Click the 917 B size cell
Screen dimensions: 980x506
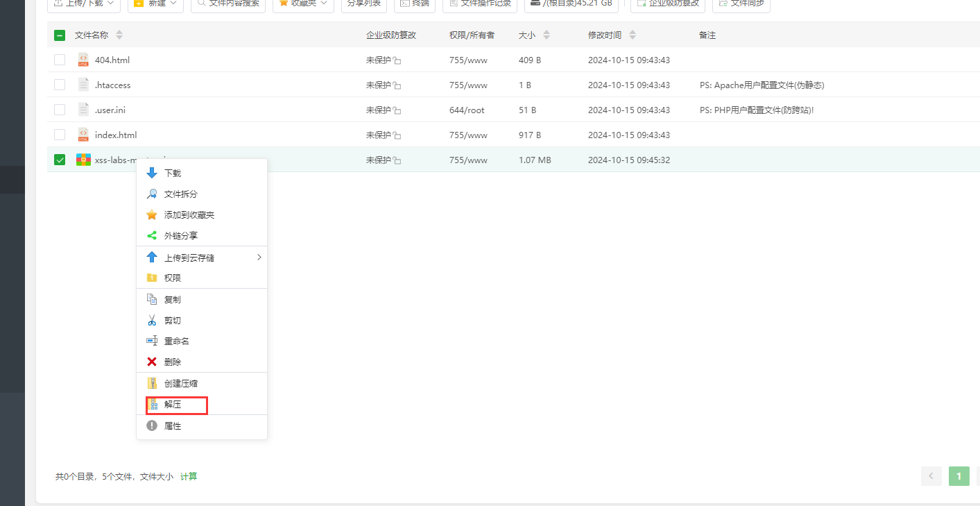530,135
